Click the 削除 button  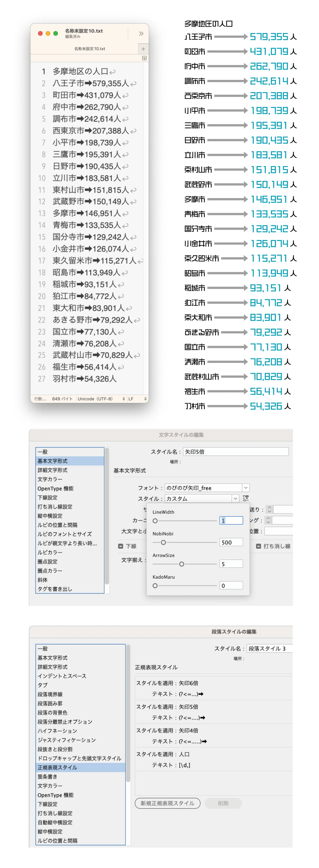click(x=223, y=803)
